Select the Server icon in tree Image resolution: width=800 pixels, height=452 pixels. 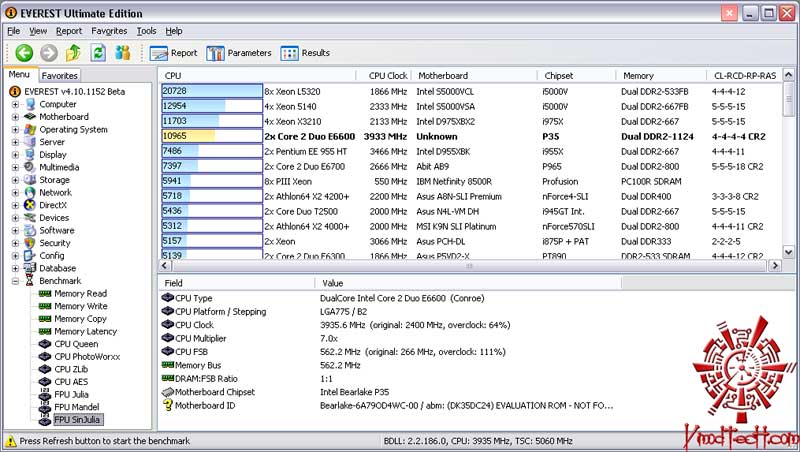(31, 142)
